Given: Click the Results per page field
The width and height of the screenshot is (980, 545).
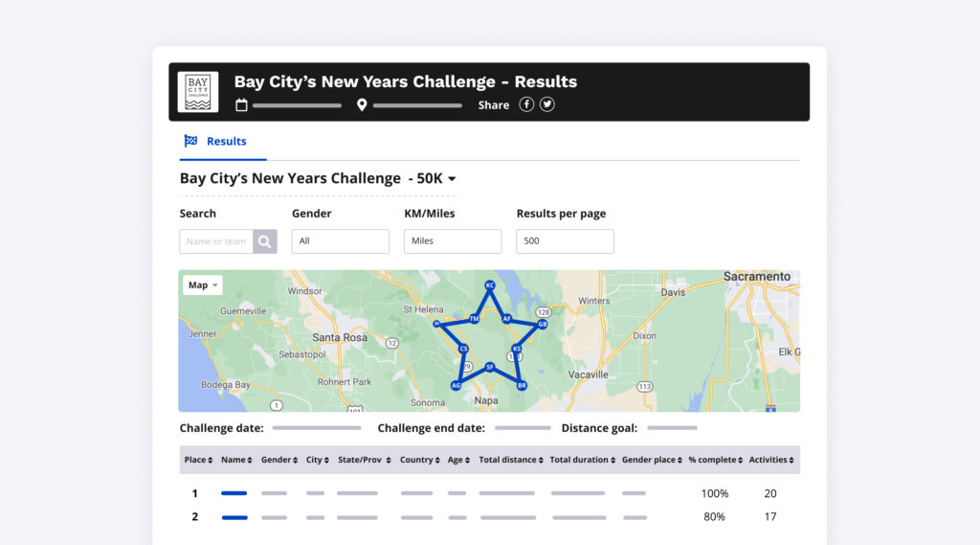Looking at the screenshot, I should (x=565, y=241).
